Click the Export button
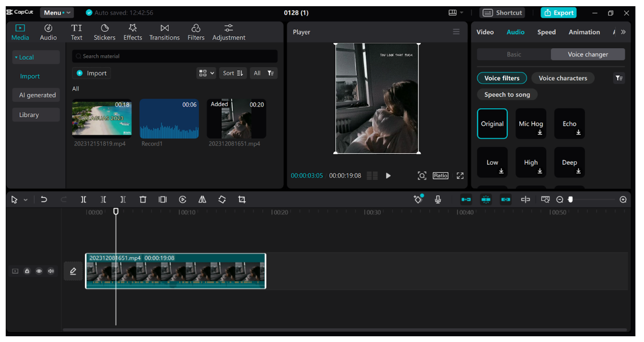644x342 pixels. pos(558,13)
